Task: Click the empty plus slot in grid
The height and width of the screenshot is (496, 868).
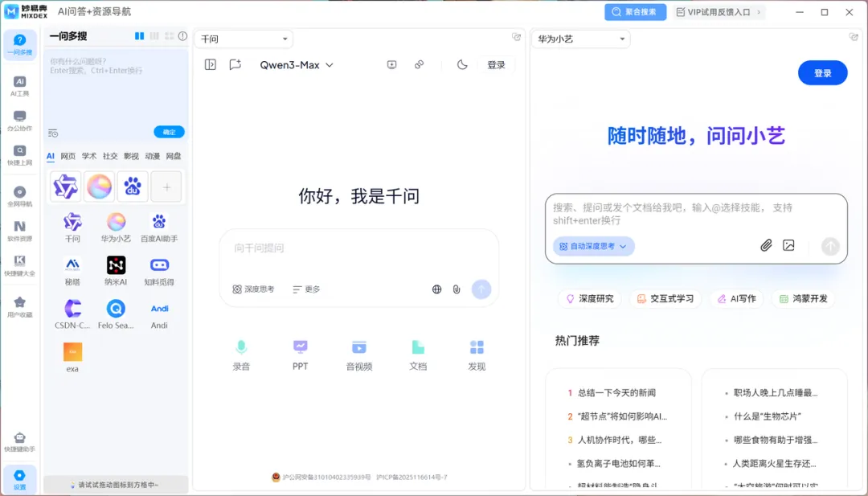Action: 166,187
